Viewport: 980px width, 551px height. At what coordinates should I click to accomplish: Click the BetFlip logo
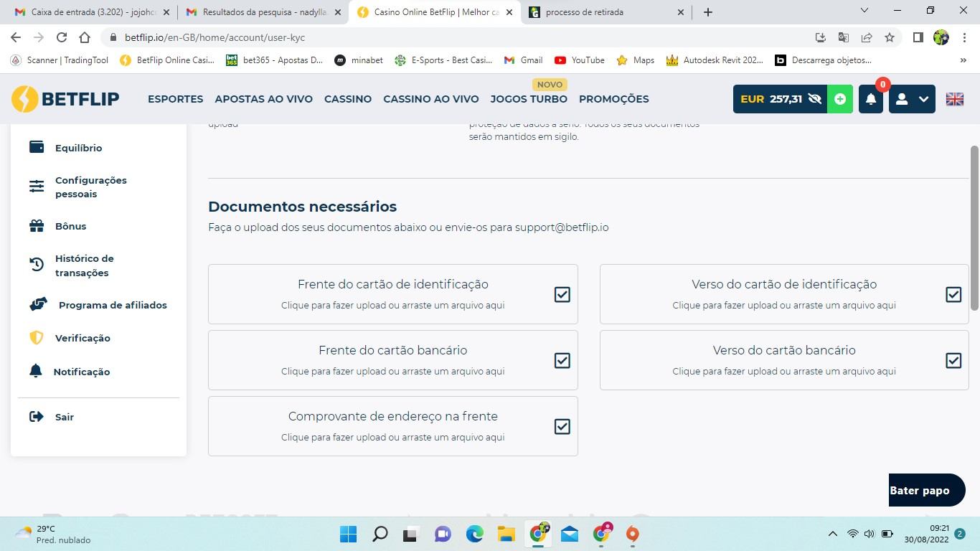point(65,99)
